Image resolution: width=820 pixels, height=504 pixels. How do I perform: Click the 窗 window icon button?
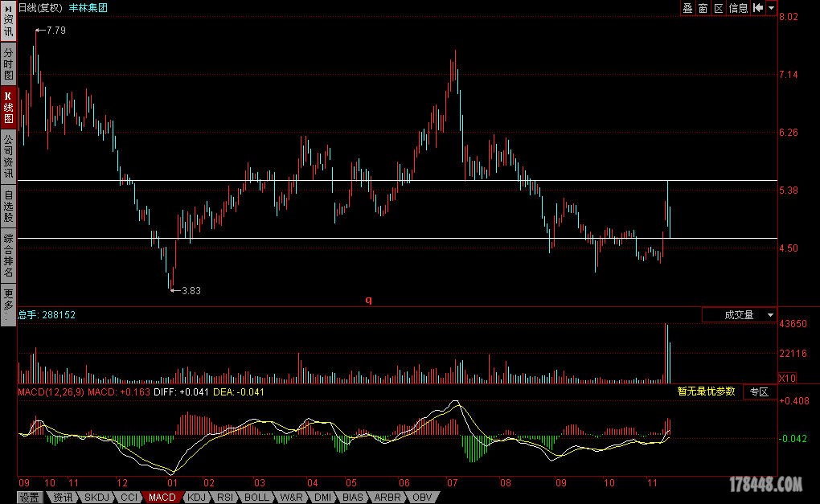pos(703,8)
